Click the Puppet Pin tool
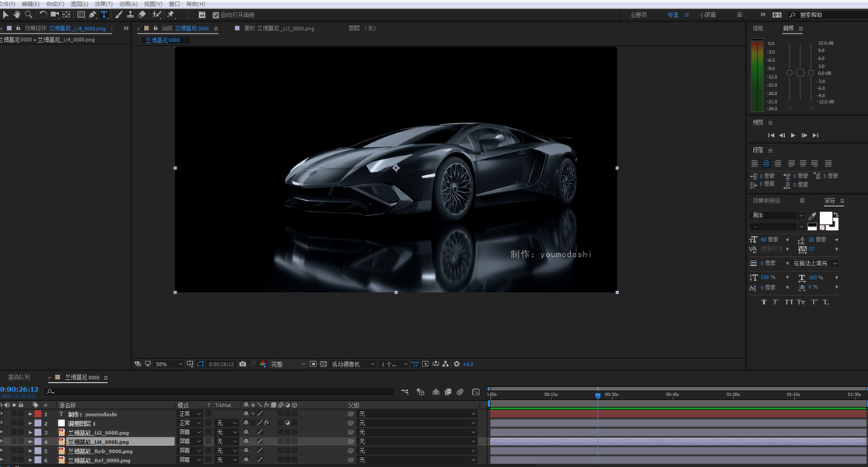The image size is (868, 467). point(170,15)
